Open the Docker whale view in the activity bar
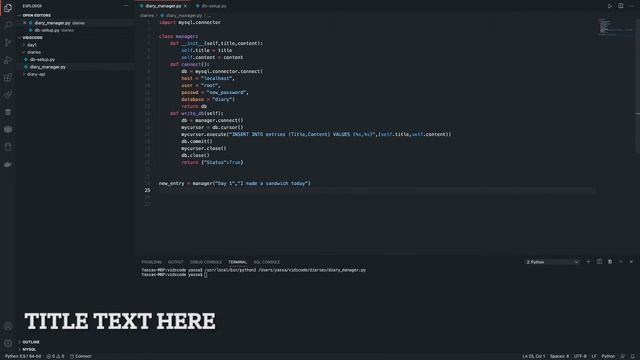 tap(8, 164)
